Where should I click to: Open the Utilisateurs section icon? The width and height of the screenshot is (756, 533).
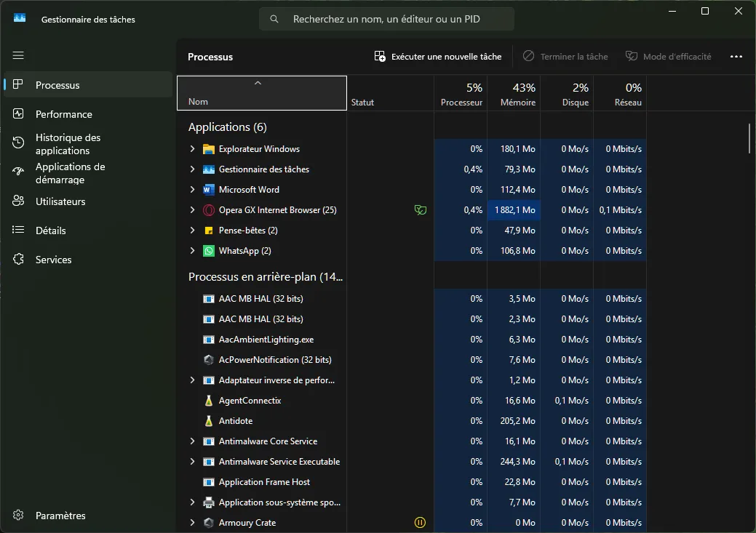18,201
